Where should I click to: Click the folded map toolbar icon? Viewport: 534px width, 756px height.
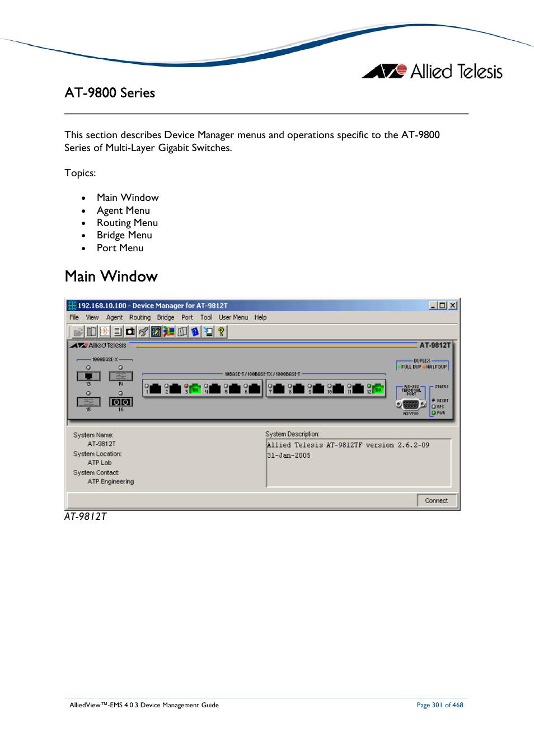(182, 332)
